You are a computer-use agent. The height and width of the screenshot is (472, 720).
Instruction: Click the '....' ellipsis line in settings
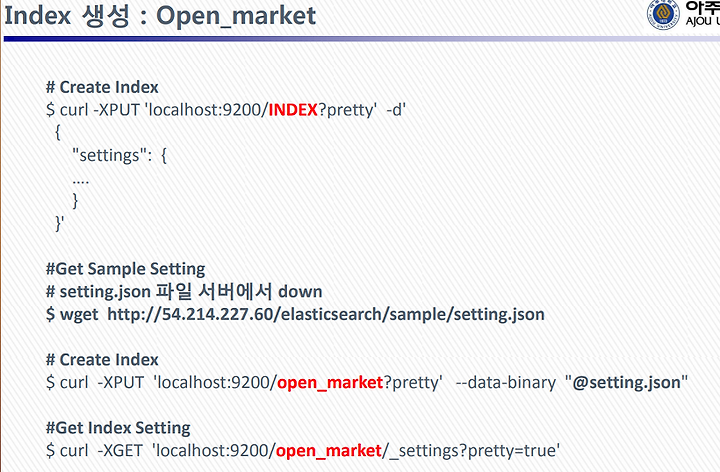[x=81, y=181]
